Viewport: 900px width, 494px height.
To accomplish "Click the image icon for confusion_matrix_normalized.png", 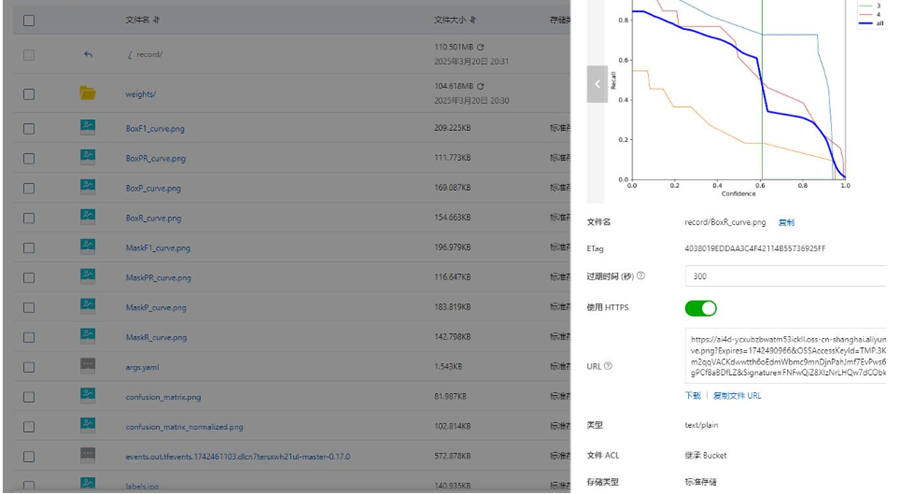I will (x=88, y=426).
